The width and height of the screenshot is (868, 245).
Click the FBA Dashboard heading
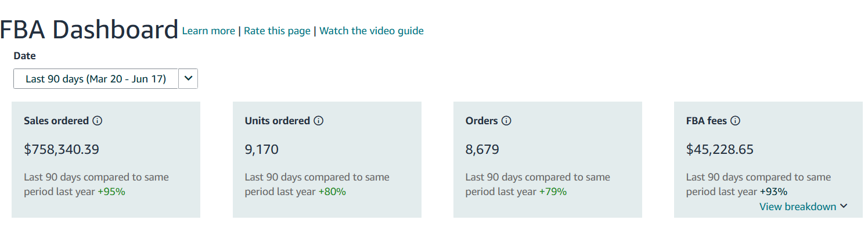coord(89,30)
